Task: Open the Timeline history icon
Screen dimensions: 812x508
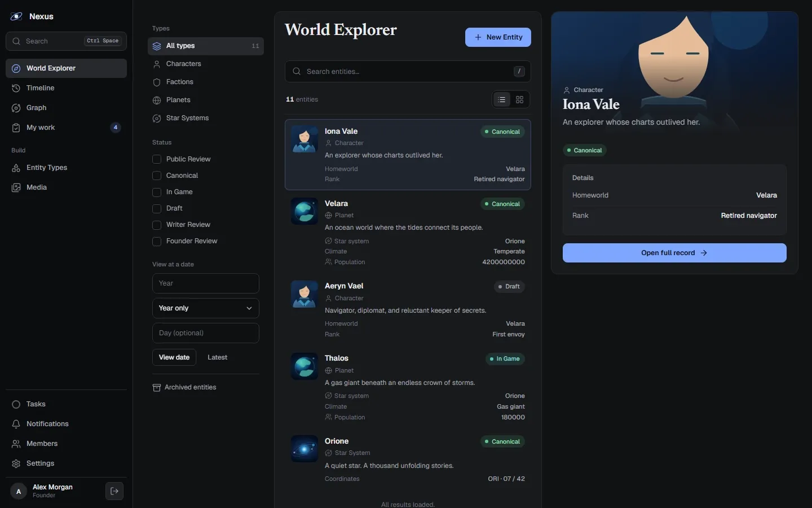Action: [16, 88]
